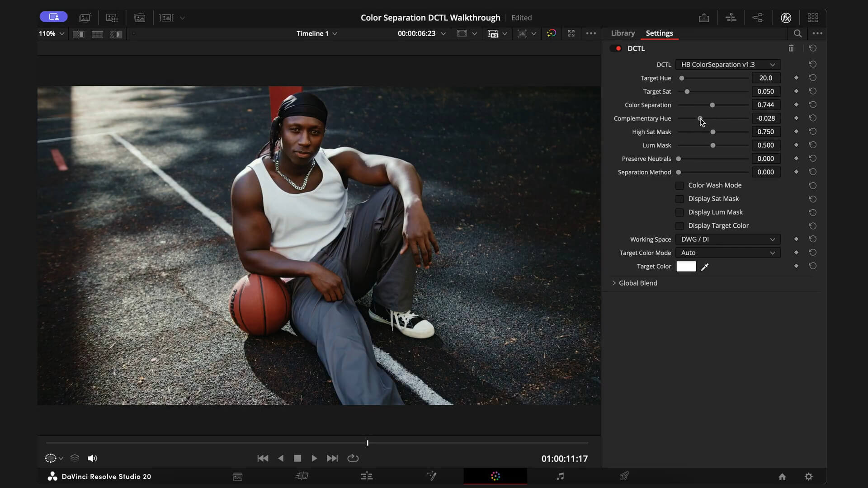Open the Timeline 1 selector dropdown
The width and height of the screenshot is (868, 488).
tap(317, 34)
